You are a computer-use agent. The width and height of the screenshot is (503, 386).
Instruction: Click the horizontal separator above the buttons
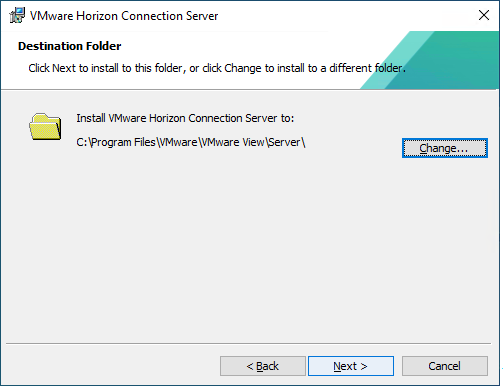(x=248, y=343)
